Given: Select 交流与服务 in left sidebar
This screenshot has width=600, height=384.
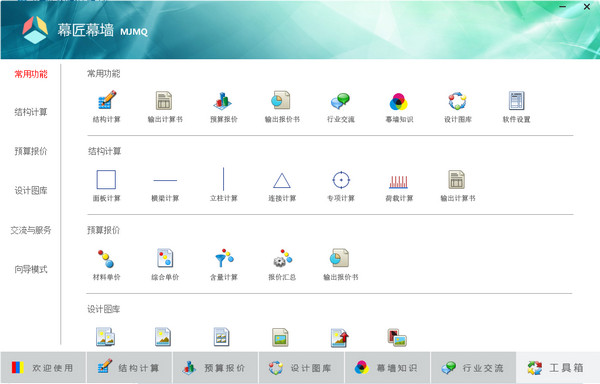Looking at the screenshot, I should coord(31,230).
